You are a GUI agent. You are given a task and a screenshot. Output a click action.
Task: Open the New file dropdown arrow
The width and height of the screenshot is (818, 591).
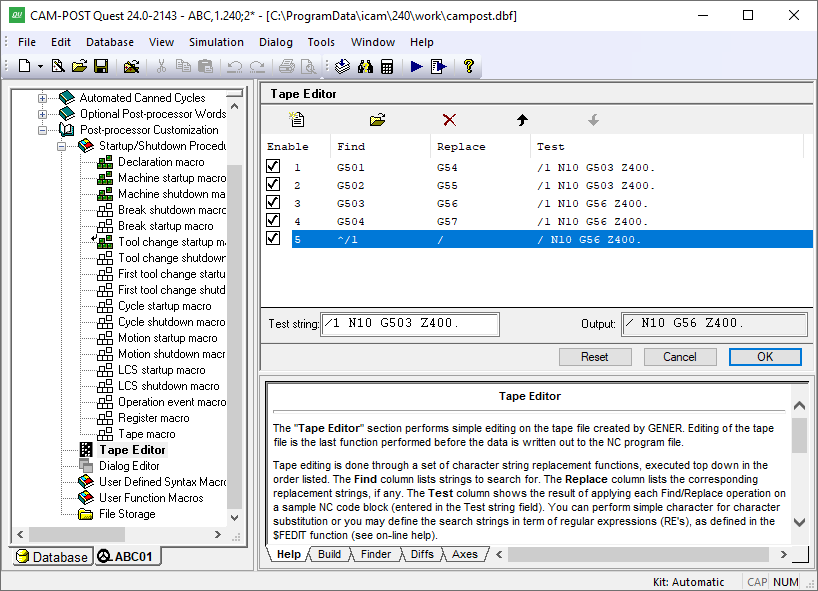[40, 67]
